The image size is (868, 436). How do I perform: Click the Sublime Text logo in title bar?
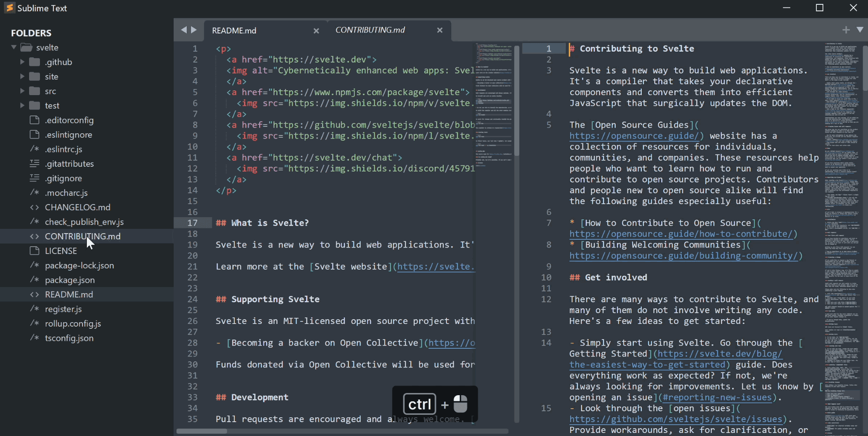pos(9,8)
